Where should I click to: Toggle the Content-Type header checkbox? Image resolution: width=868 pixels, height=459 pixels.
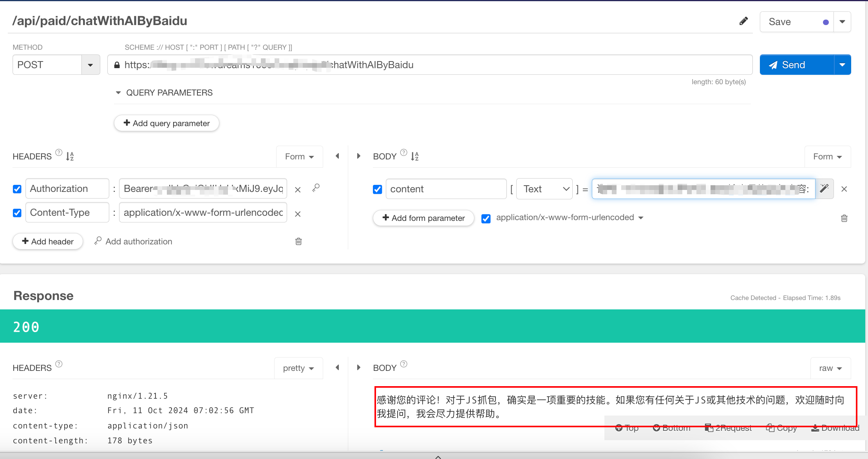pyautogui.click(x=17, y=213)
